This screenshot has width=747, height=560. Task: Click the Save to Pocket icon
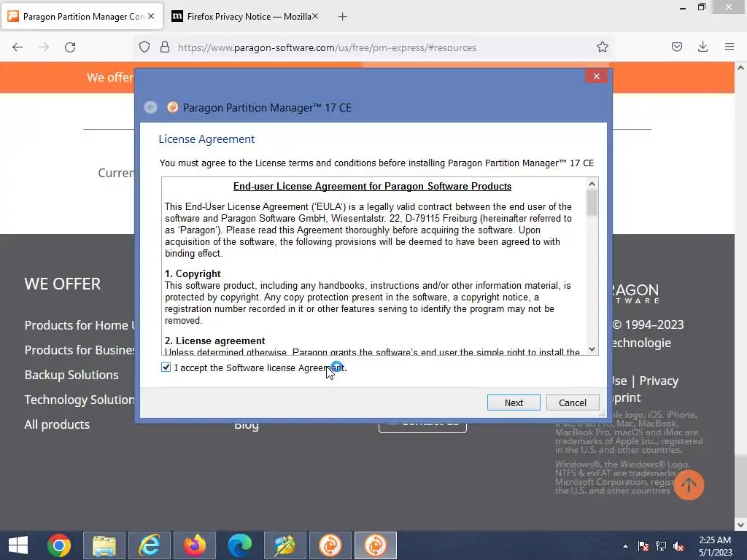[x=676, y=47]
